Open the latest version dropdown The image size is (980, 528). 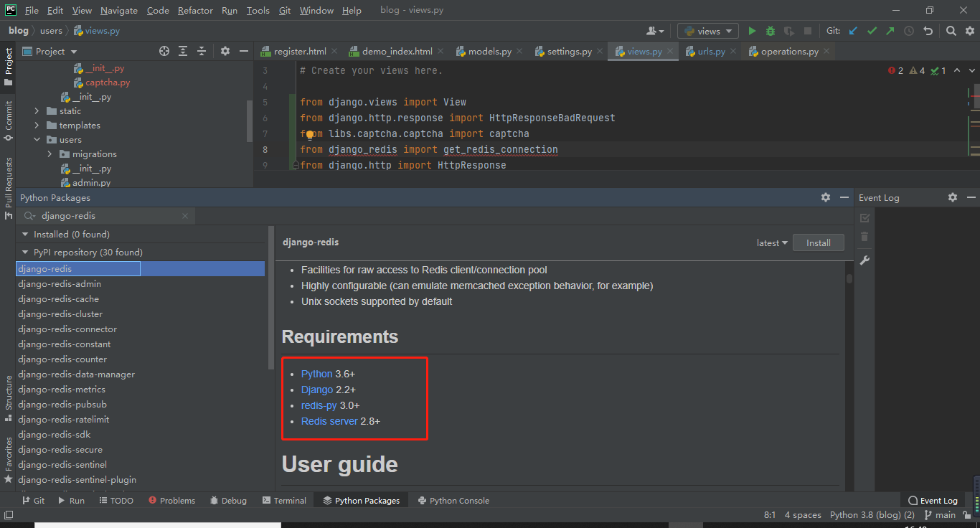click(772, 243)
